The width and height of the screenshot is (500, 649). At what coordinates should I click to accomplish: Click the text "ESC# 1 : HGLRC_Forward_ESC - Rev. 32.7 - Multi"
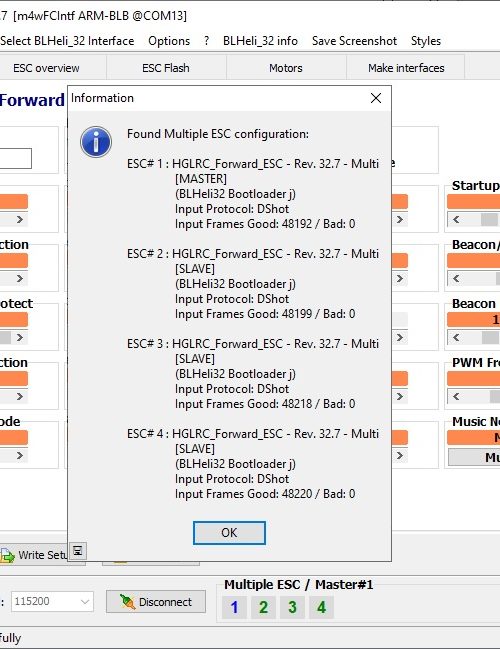pos(253,164)
